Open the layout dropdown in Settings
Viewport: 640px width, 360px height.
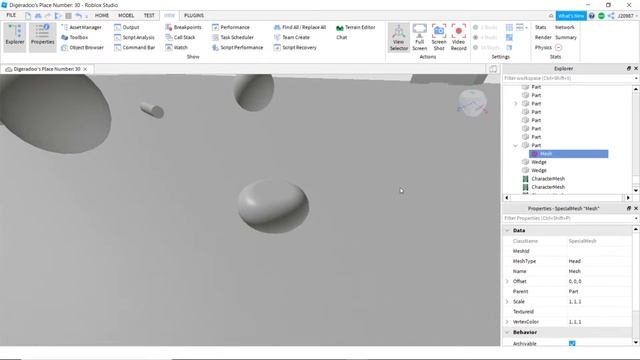coord(522,27)
